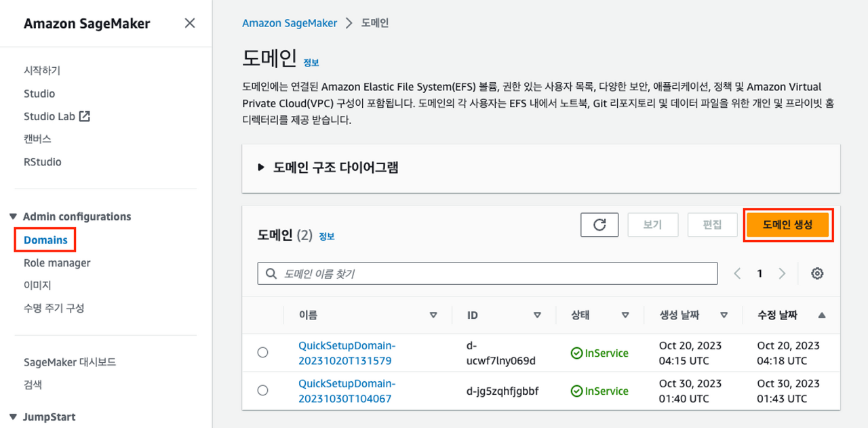Open 시작하기 in the sidebar
The image size is (868, 428).
click(x=42, y=71)
